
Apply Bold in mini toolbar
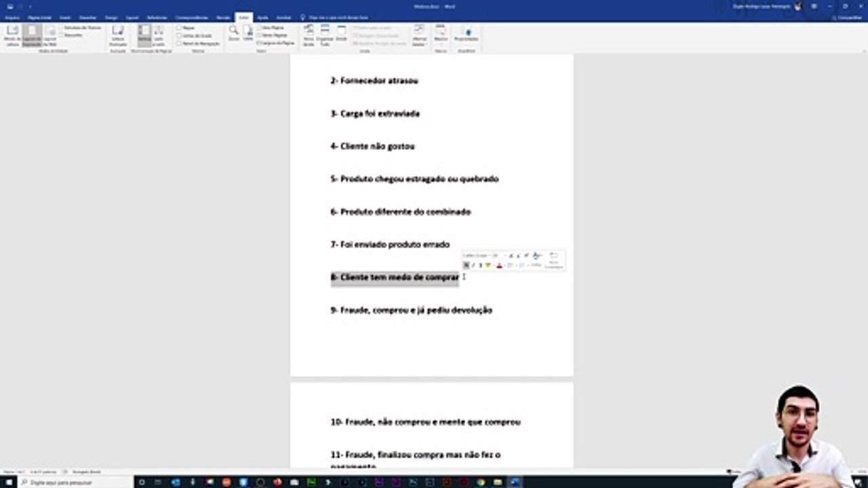[x=466, y=265]
